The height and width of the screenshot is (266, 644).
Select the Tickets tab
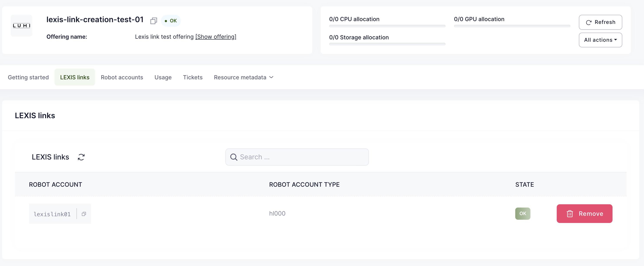tap(193, 77)
